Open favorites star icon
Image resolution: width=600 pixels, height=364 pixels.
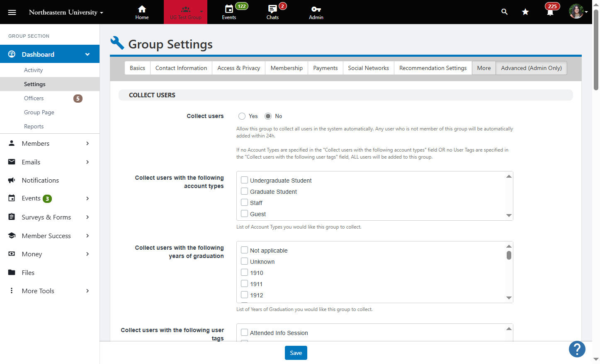pyautogui.click(x=525, y=12)
